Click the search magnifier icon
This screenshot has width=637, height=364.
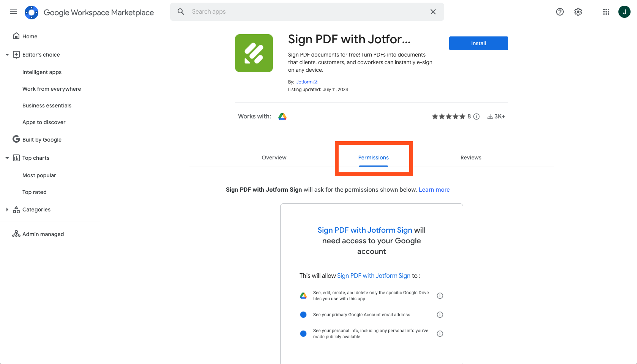(181, 12)
